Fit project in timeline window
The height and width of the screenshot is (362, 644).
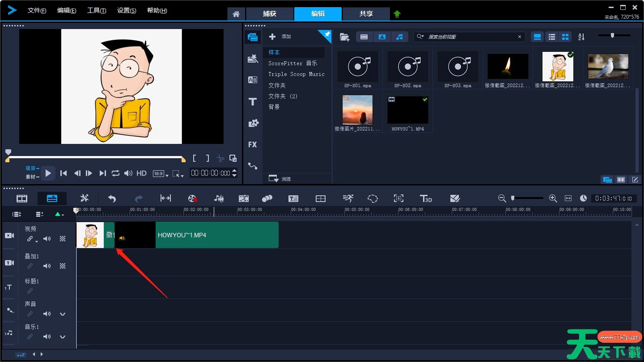[568, 198]
